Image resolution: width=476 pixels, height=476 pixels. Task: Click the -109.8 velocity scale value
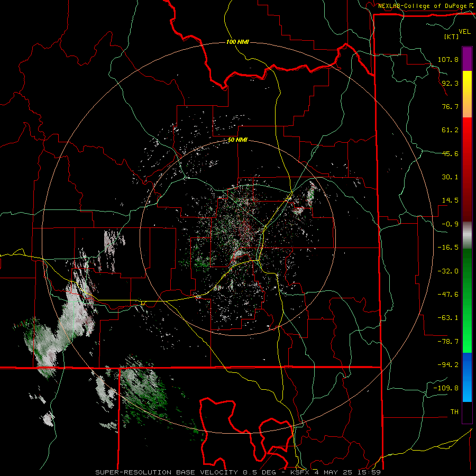tap(446, 388)
